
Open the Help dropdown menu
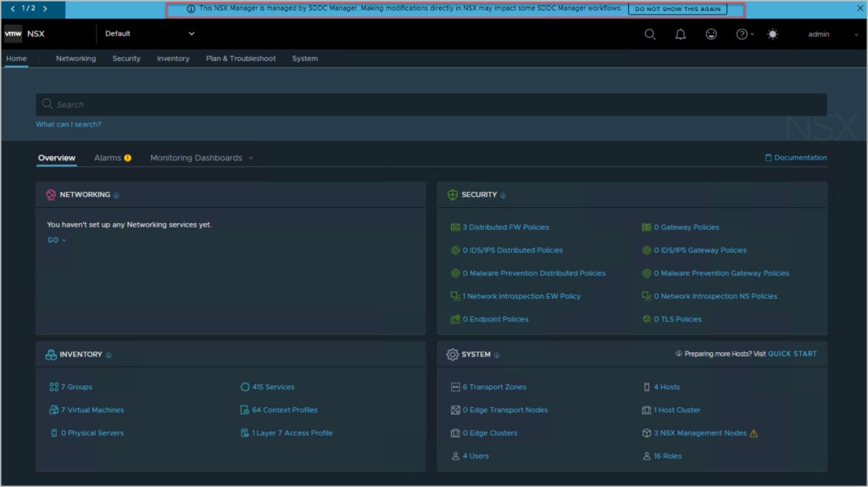pos(744,34)
